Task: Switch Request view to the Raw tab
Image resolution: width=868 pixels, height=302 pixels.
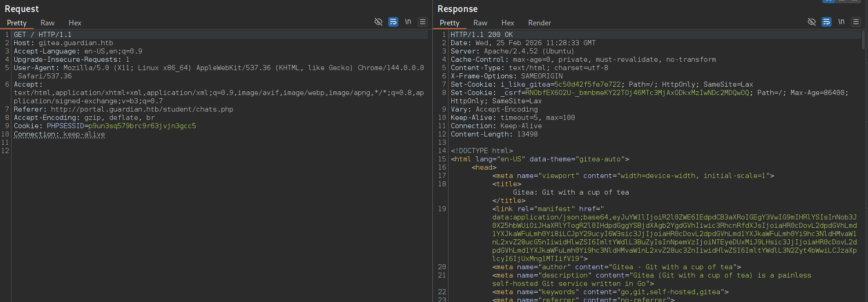Action: click(x=47, y=23)
